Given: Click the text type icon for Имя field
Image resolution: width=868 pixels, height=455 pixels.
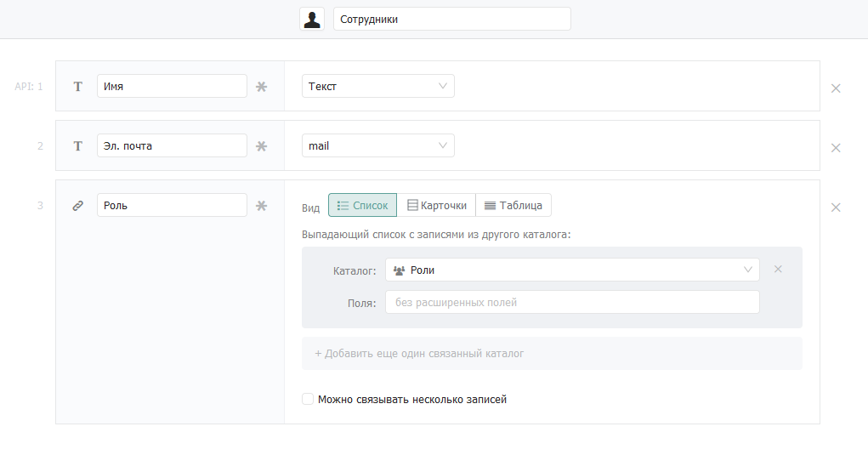Looking at the screenshot, I should 78,87.
